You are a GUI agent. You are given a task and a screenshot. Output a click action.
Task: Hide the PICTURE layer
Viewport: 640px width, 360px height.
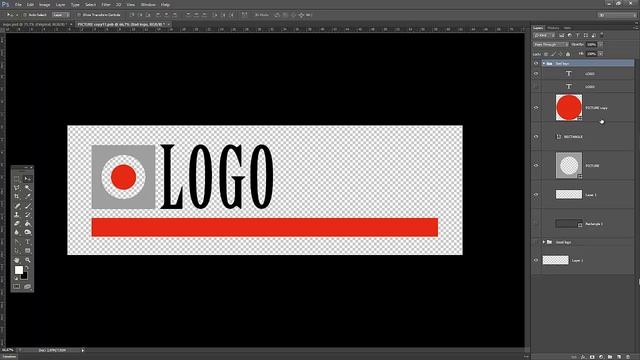point(536,166)
